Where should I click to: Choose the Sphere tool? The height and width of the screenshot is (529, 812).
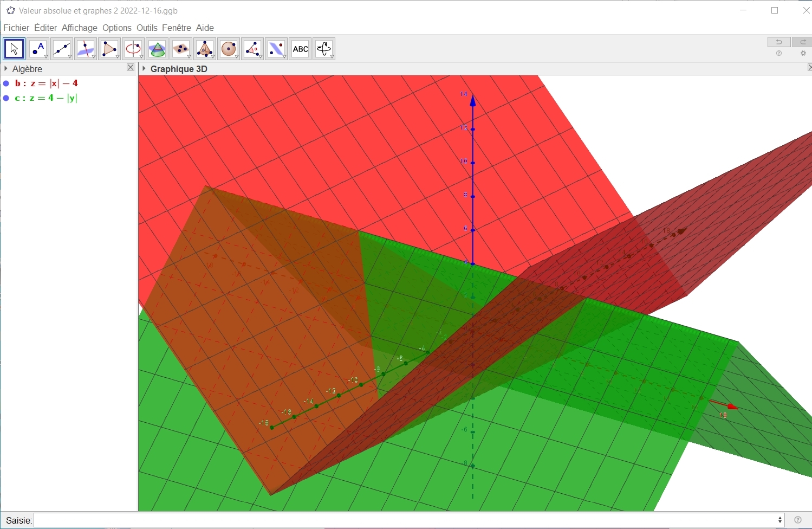click(x=229, y=49)
